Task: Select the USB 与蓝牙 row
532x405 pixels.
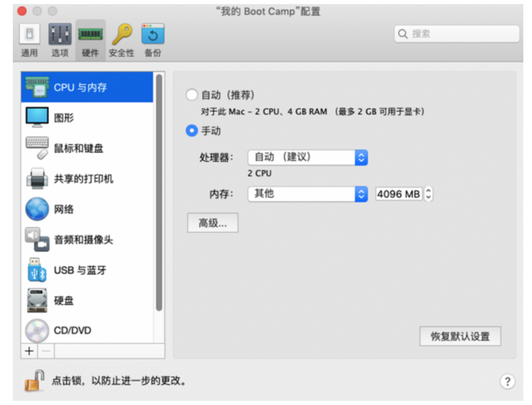Action: pyautogui.click(x=87, y=270)
